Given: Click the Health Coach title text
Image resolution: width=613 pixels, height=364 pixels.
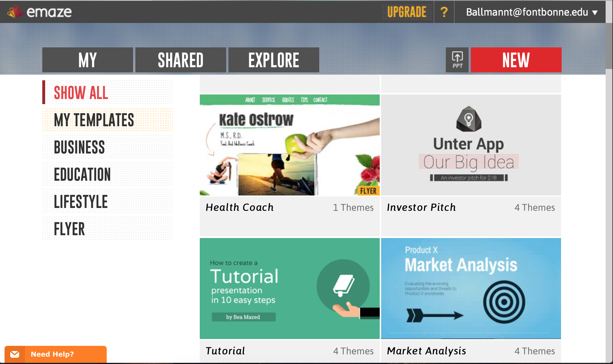Looking at the screenshot, I should tap(240, 207).
